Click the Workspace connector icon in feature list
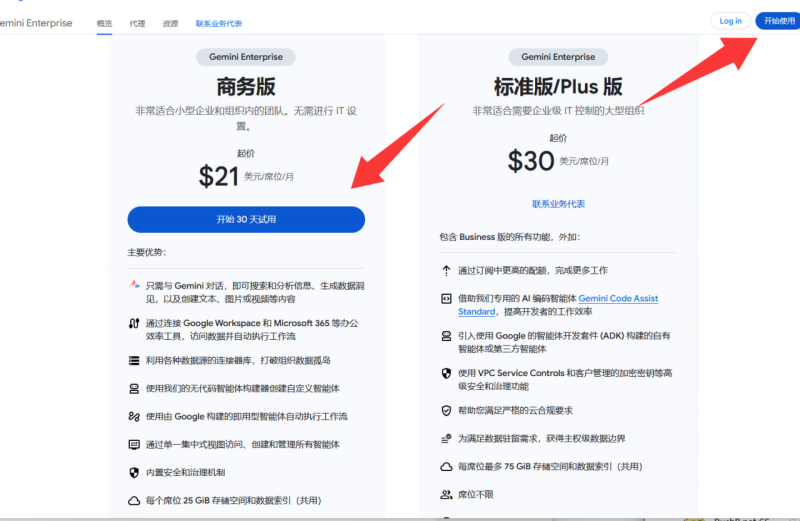The height and width of the screenshot is (521, 800). point(134,323)
